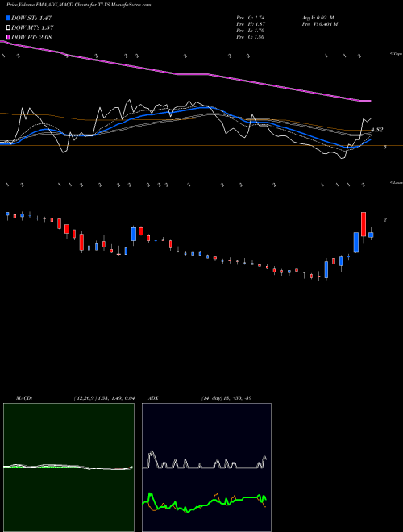Click the price level '3' axis label
Viewport: 403px width, 532px height.
coord(385,147)
